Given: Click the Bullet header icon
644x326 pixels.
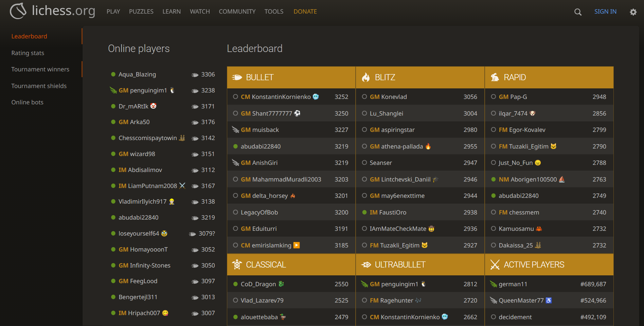Looking at the screenshot, I should click(x=237, y=78).
